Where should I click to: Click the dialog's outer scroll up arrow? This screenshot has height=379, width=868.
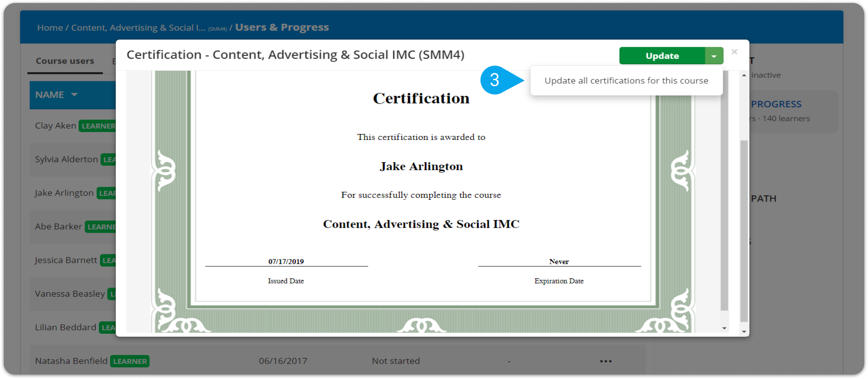click(744, 76)
